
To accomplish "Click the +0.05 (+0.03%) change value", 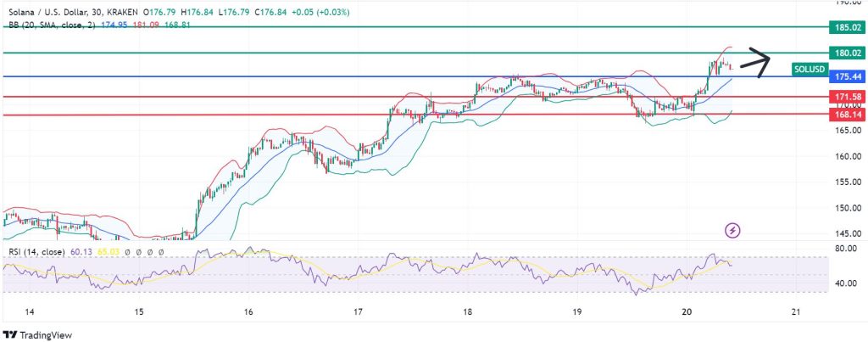I will (x=321, y=12).
